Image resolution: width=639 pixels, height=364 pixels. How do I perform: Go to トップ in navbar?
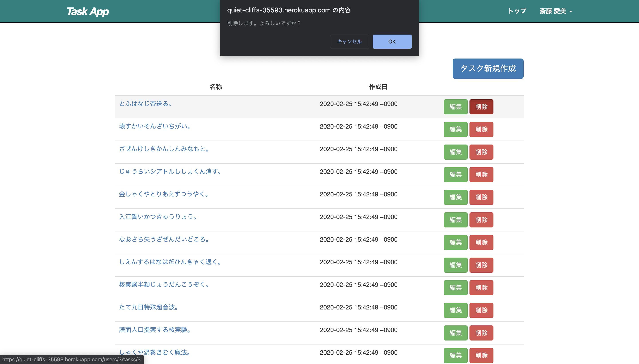517,11
